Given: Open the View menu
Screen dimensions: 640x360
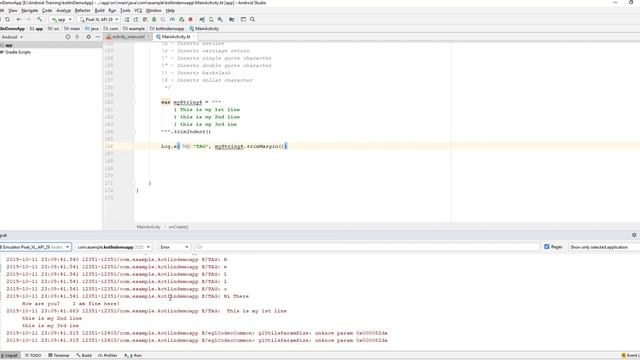Looking at the screenshot, I should click(x=13, y=10).
